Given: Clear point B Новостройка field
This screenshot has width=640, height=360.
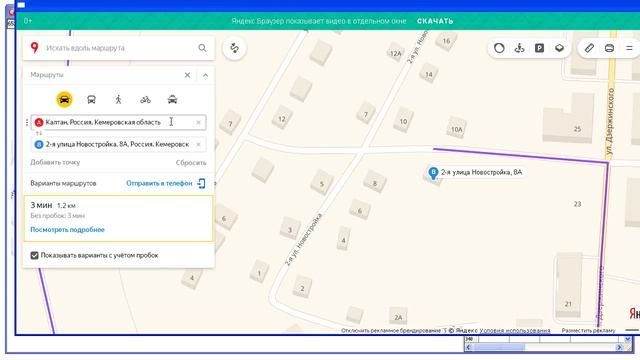Looking at the screenshot, I should click(198, 144).
